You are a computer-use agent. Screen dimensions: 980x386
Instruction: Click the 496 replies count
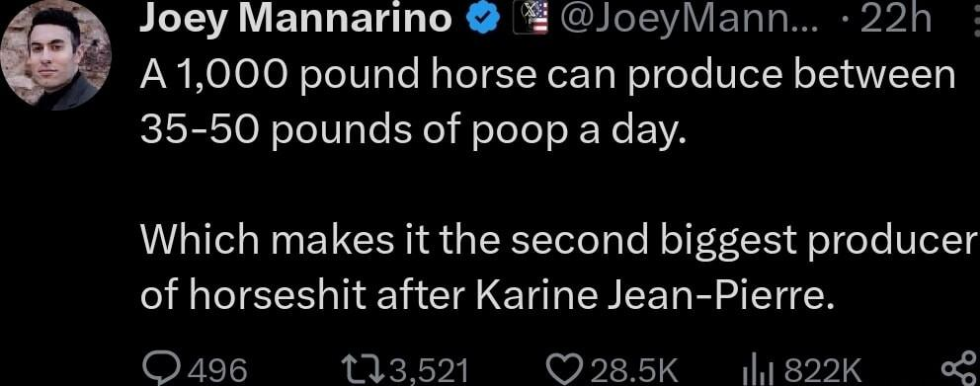click(218, 371)
